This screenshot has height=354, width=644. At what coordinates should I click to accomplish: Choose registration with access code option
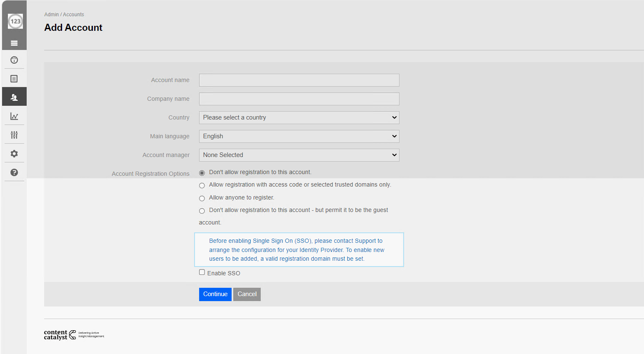coord(202,185)
